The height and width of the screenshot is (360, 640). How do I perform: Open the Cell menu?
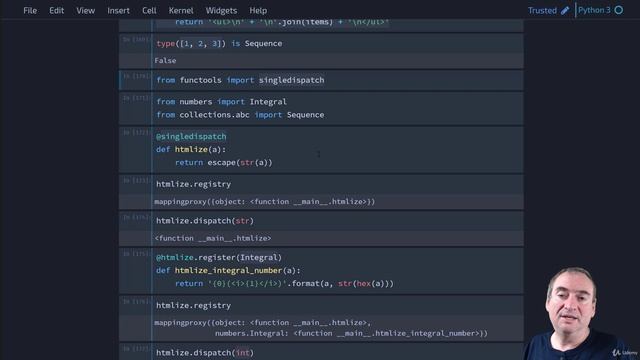point(149,11)
